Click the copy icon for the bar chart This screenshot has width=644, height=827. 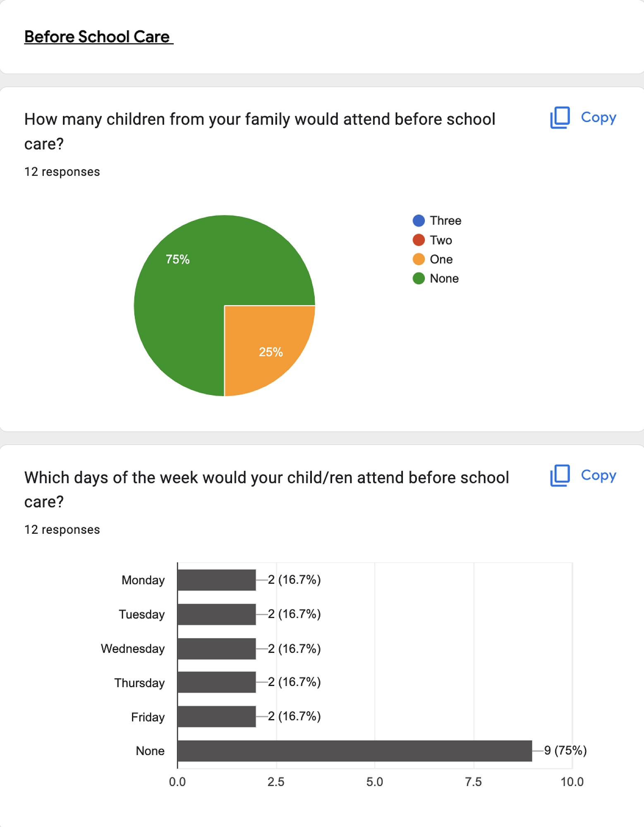[560, 476]
